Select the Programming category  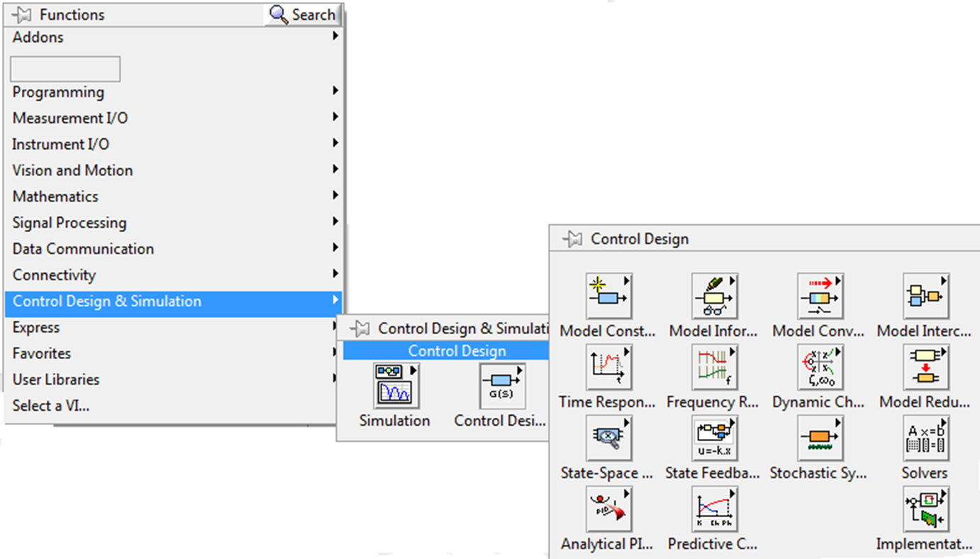pos(174,92)
